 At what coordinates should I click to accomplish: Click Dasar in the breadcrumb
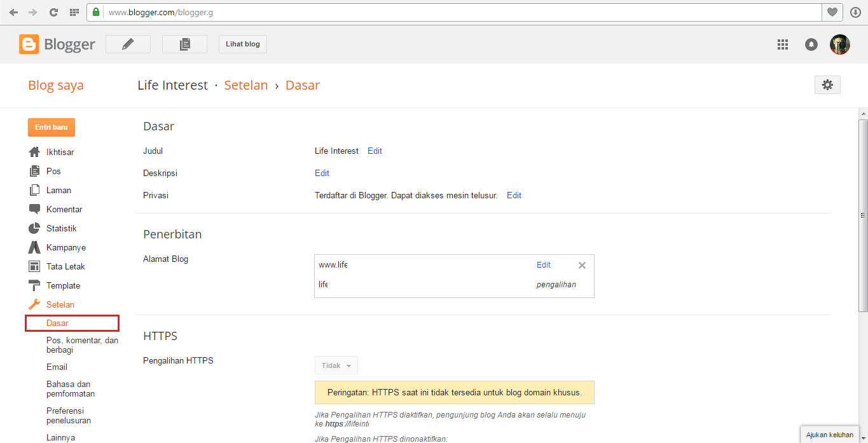click(303, 85)
